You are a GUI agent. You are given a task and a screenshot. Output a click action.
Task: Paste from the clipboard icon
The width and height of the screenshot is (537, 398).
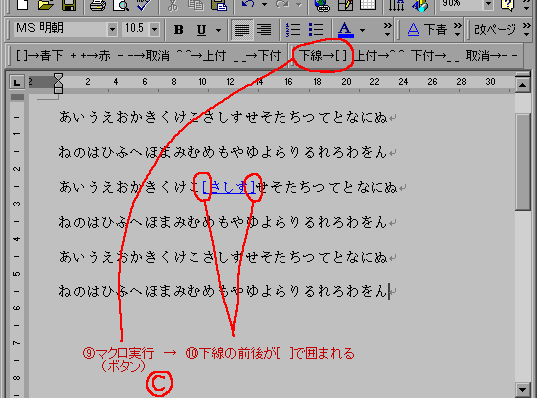point(219,5)
